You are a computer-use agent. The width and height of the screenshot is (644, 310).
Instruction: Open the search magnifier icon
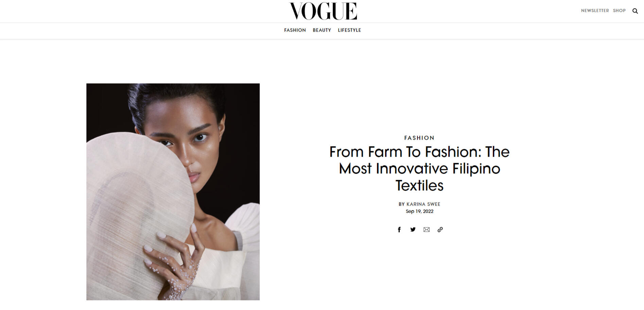coord(635,11)
